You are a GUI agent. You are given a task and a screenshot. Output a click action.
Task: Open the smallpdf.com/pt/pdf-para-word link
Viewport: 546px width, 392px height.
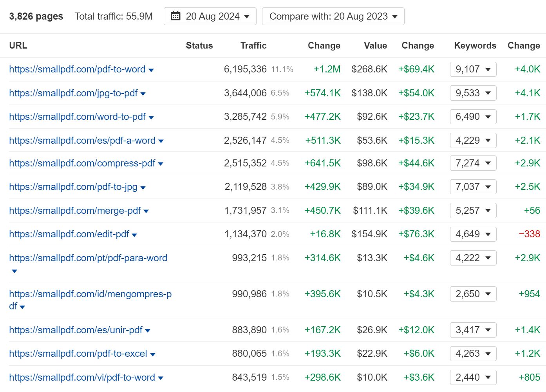click(88, 258)
